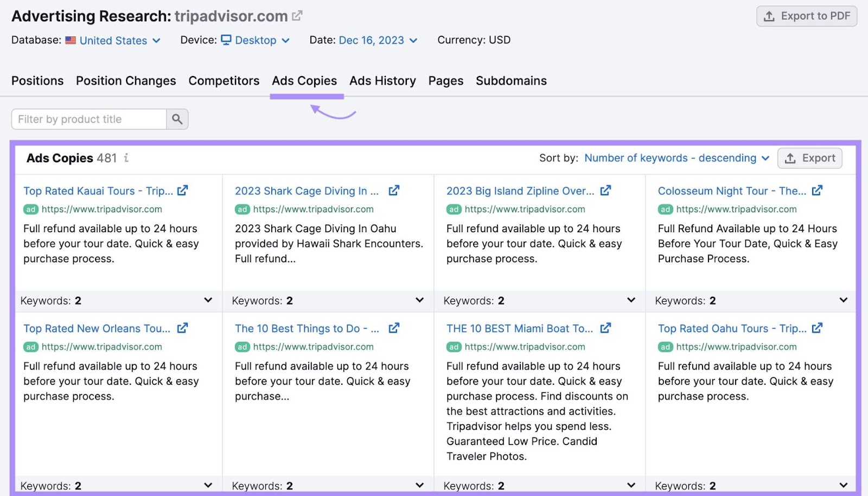Click the United States flag icon

(71, 40)
